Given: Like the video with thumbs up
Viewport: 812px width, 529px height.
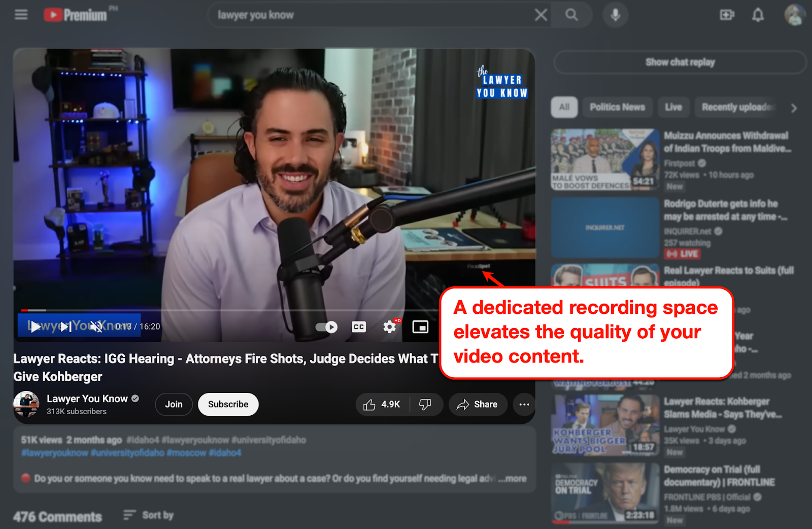Looking at the screenshot, I should [382, 404].
